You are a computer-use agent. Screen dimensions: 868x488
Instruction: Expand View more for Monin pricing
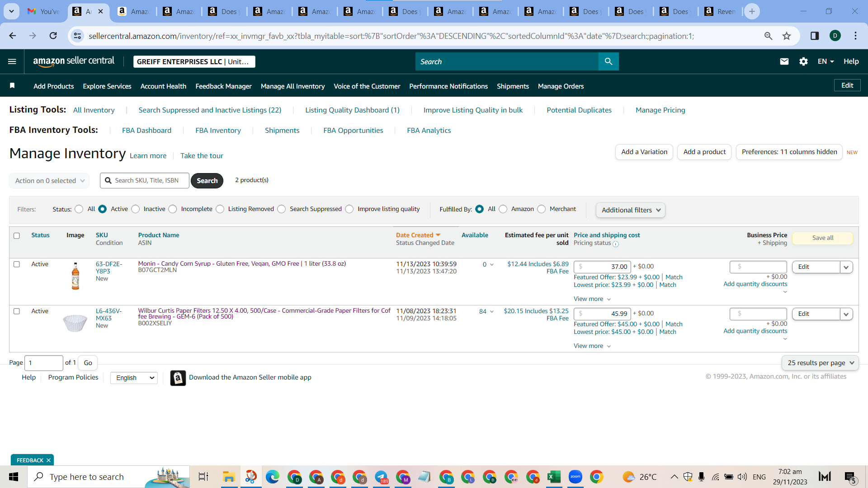(592, 299)
